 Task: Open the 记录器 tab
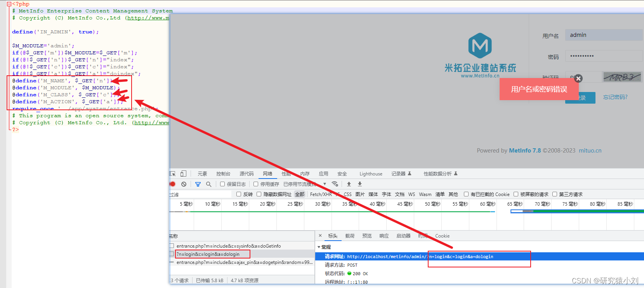click(x=398, y=174)
